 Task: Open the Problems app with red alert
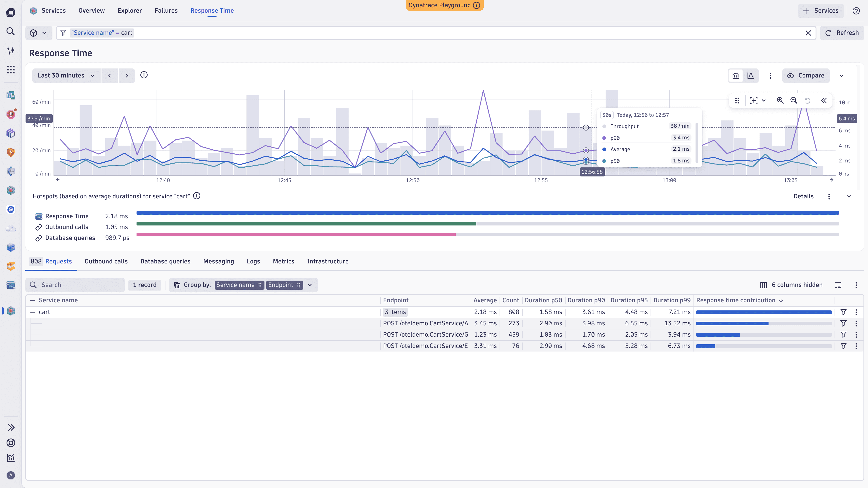coord(11,114)
